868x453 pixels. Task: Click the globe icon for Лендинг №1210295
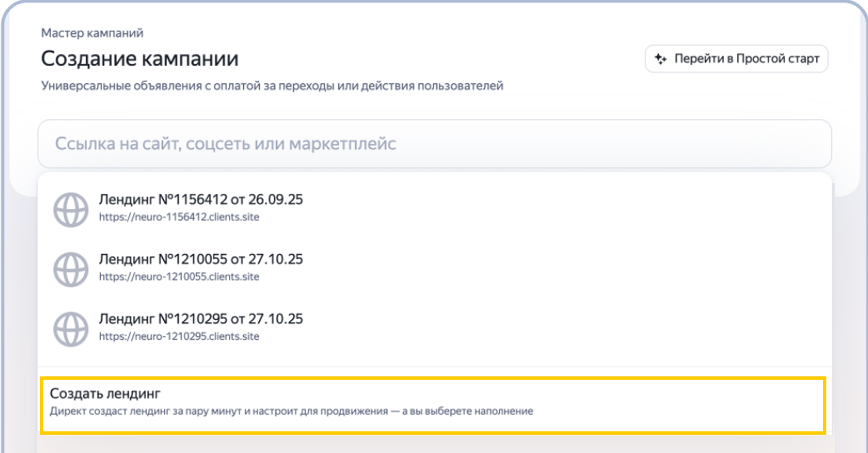(x=71, y=329)
